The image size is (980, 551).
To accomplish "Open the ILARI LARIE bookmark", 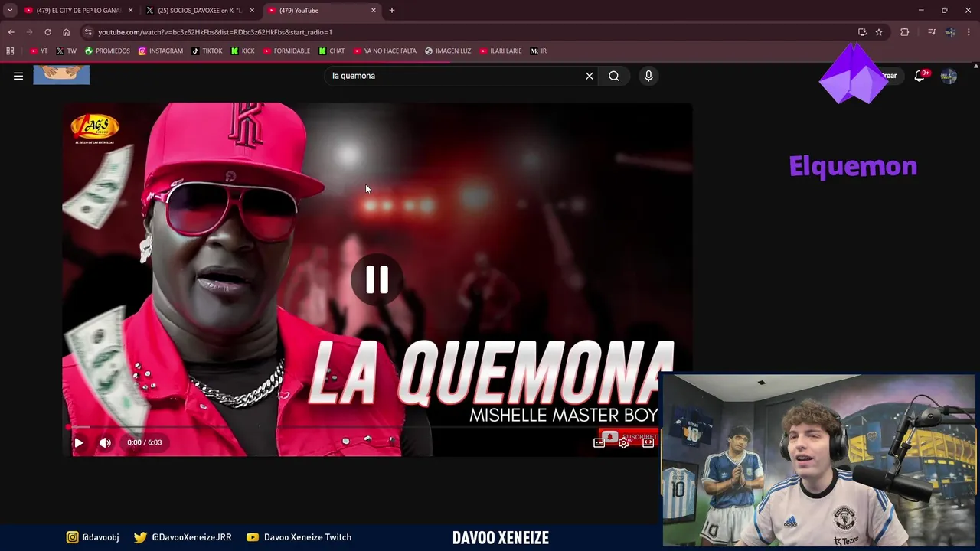I will click(501, 51).
